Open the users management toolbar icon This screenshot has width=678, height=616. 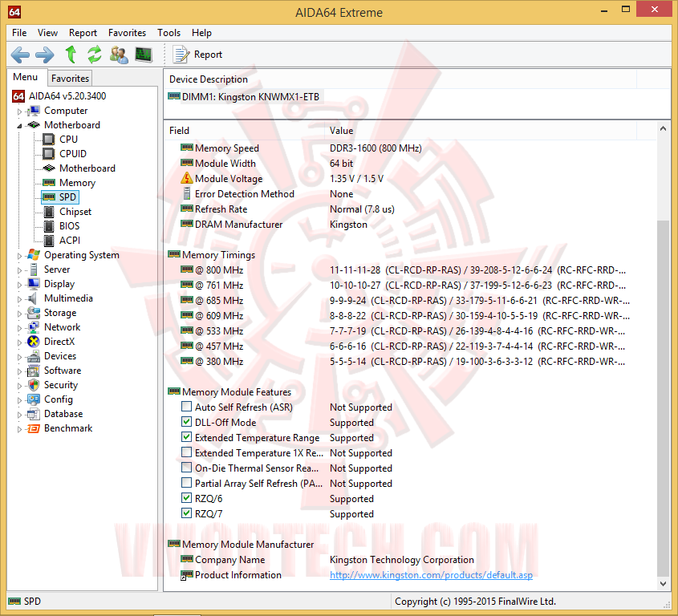pos(119,55)
